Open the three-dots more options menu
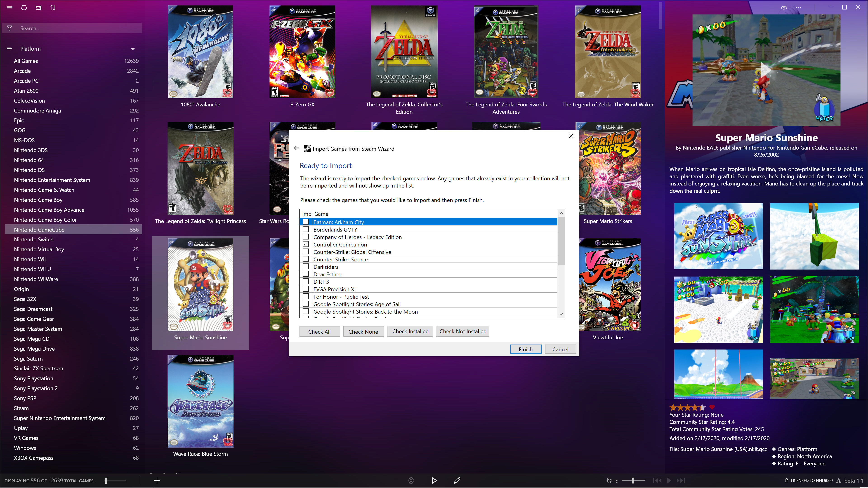This screenshot has width=868, height=488. 798,7
